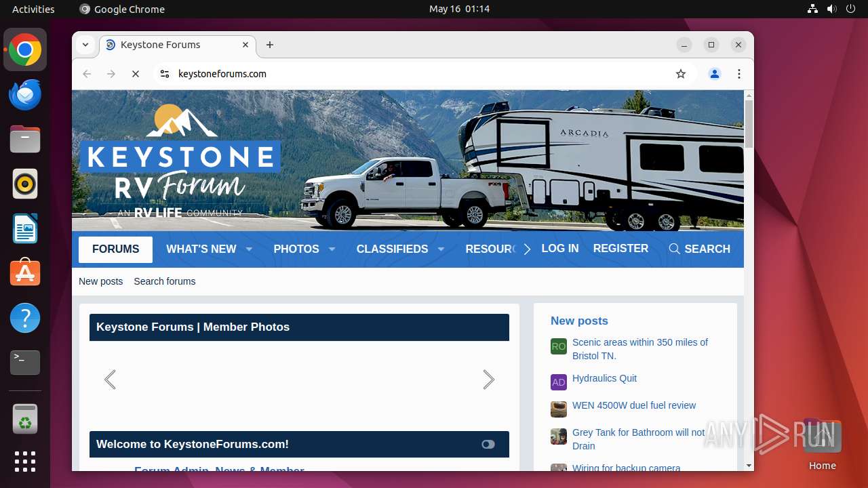Open Chrome three-dot menu

click(x=739, y=74)
